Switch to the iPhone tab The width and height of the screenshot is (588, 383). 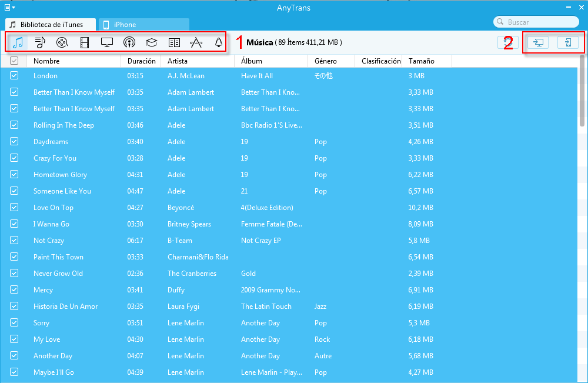pos(144,24)
